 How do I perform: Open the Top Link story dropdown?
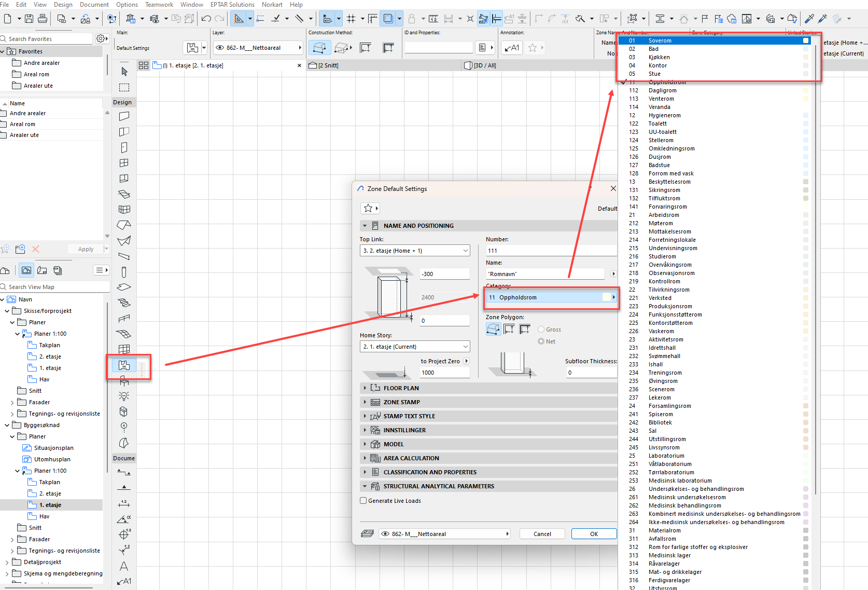pos(415,251)
